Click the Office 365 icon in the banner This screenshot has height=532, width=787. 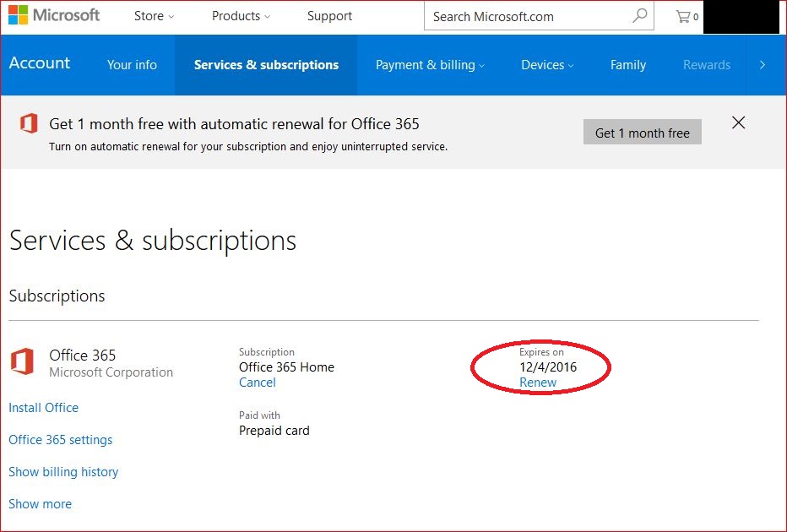click(x=28, y=124)
